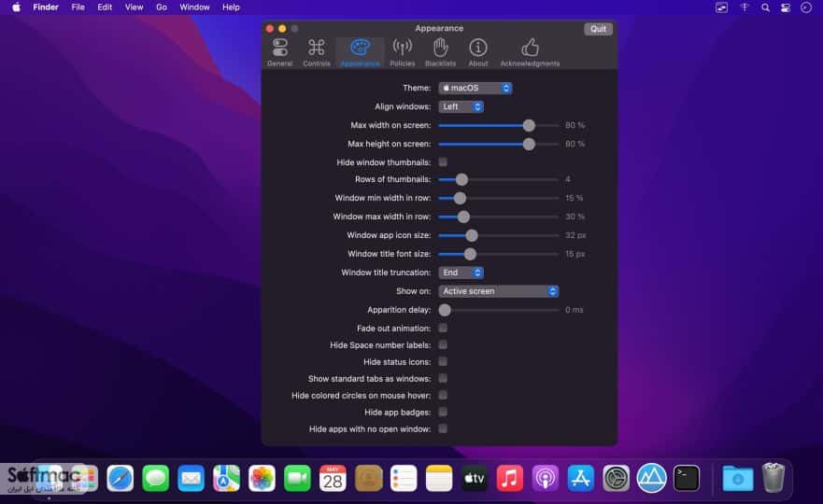Click the Rows of thumbnails slider
Viewport: 823px width, 504px height.
pyautogui.click(x=498, y=180)
